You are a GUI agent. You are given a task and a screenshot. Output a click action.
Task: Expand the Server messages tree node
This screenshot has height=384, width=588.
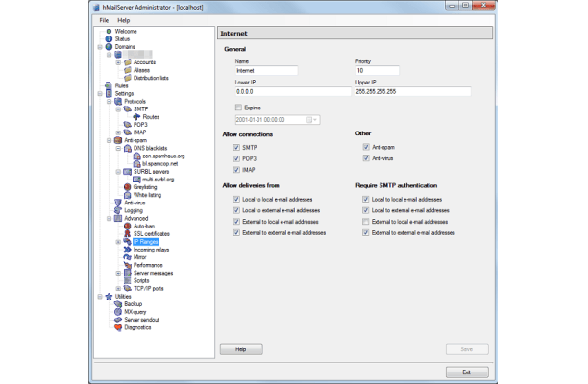pos(118,273)
